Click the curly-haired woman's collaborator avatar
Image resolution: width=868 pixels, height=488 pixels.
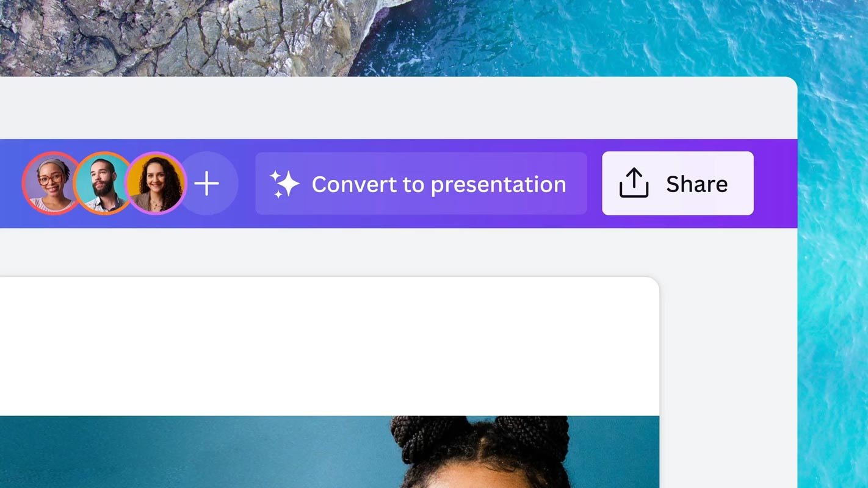point(156,183)
